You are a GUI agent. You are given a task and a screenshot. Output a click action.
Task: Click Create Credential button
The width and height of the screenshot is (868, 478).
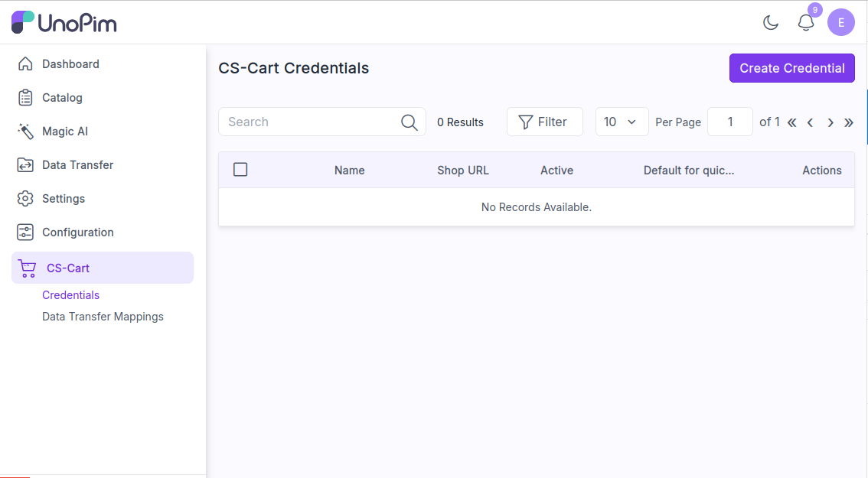point(791,68)
